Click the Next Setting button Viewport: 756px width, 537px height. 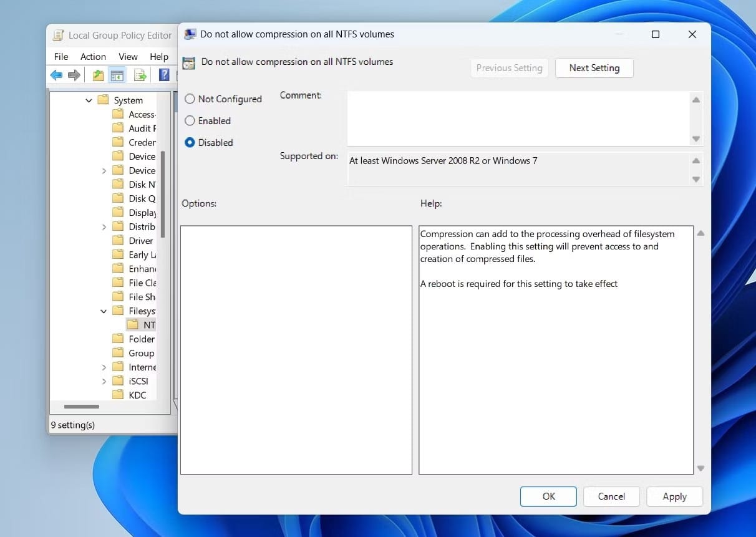pos(594,67)
